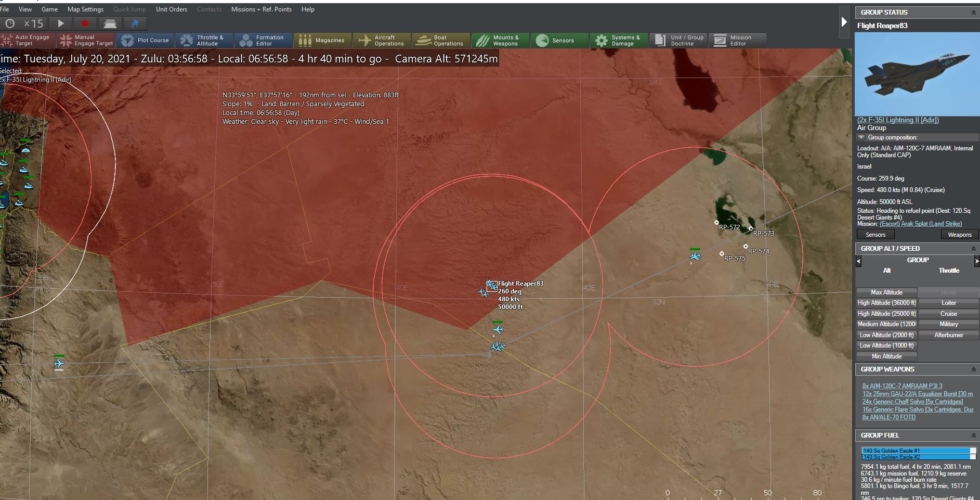Open the 2x F-35I Lightning II link

898,120
